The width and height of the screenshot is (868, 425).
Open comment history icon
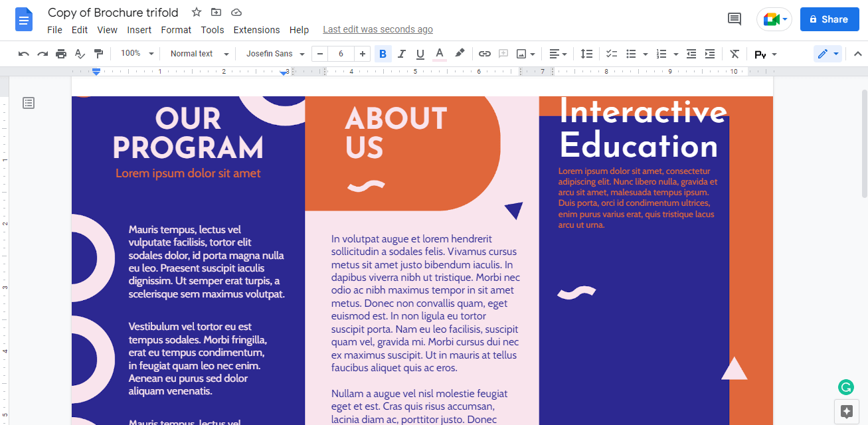(735, 19)
